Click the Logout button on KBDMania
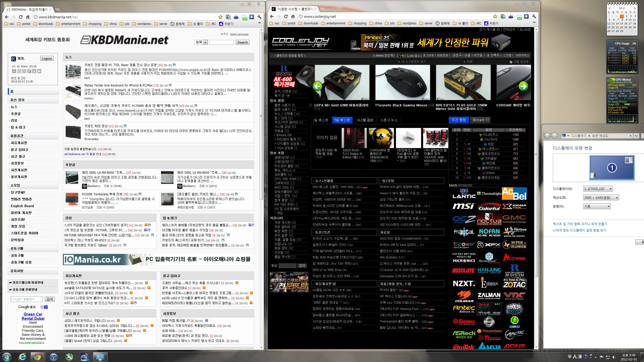This screenshot has width=644, height=362. click(47, 58)
